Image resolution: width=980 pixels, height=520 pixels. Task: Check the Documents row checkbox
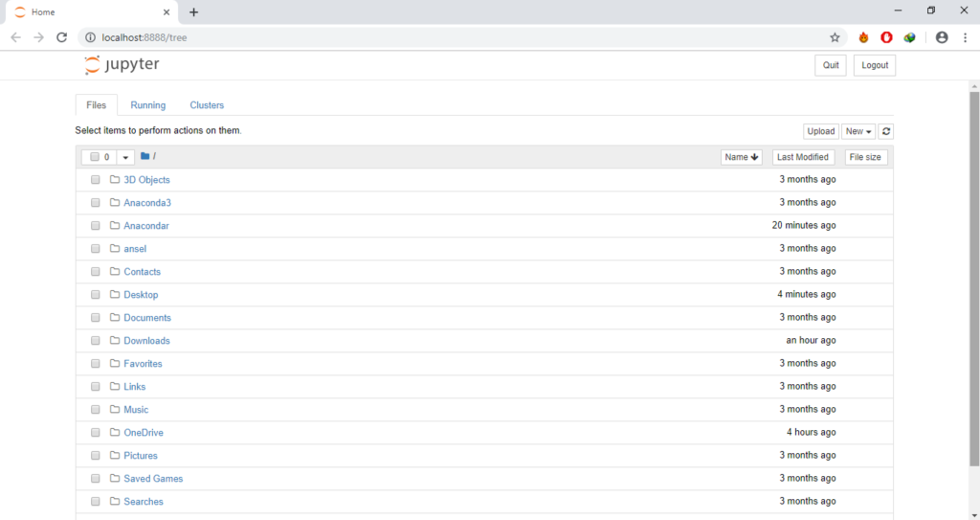[95, 318]
